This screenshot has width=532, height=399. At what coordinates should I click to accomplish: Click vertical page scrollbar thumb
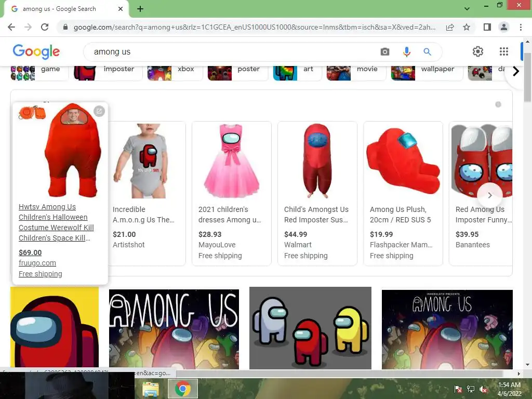527,77
